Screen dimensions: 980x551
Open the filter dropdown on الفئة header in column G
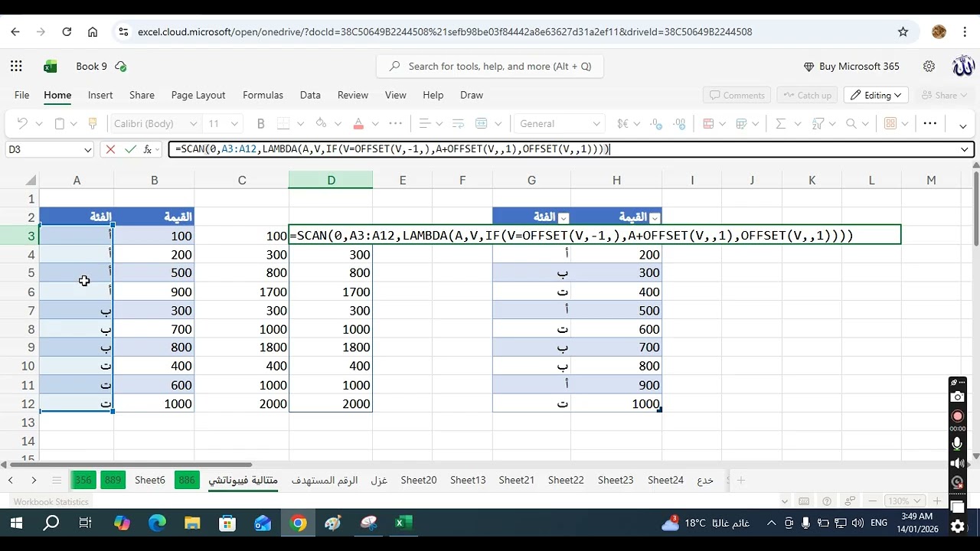[x=563, y=217]
